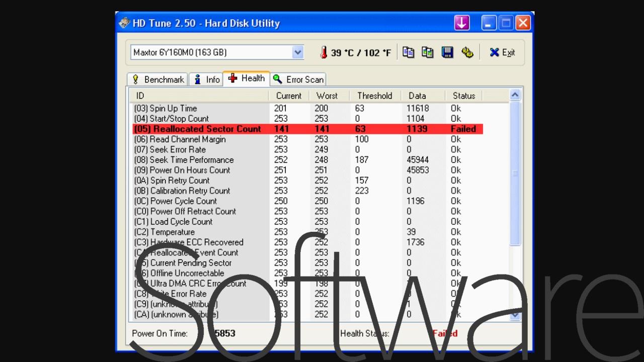Click the copy screenshot to clipboard icon
The image size is (644, 362).
pyautogui.click(x=428, y=52)
